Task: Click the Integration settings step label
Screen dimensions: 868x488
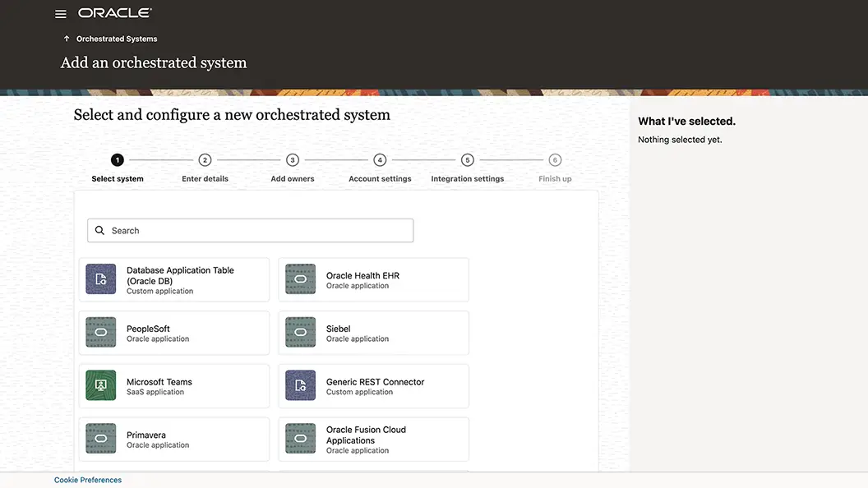Action: pos(467,179)
